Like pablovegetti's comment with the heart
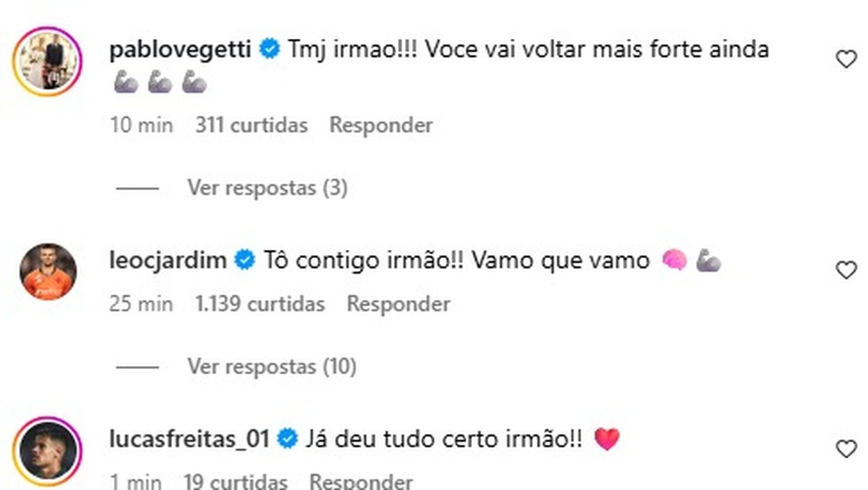 click(x=846, y=60)
